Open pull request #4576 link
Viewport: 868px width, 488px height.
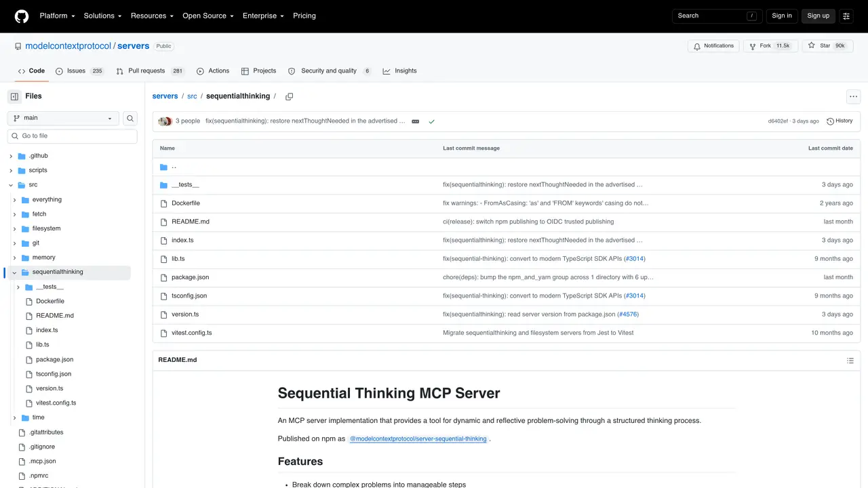[628, 314]
